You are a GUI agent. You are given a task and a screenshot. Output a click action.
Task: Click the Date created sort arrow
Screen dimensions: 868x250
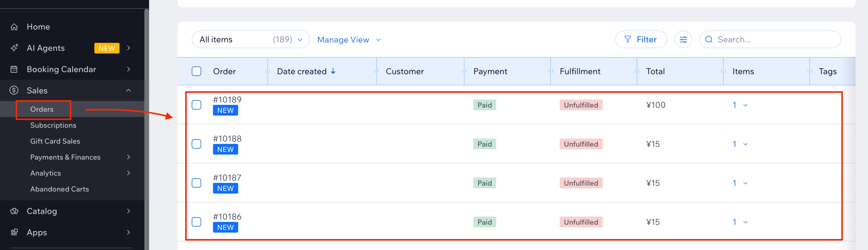[x=333, y=71]
